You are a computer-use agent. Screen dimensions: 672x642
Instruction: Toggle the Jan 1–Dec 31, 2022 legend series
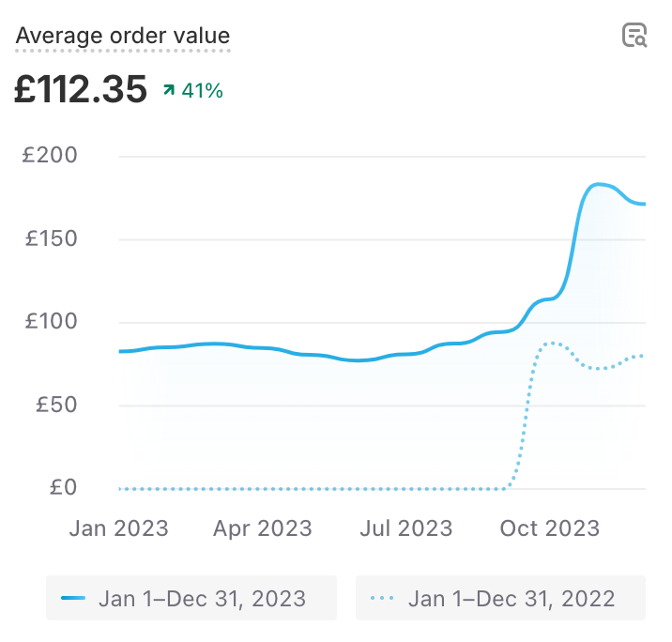pos(500,598)
